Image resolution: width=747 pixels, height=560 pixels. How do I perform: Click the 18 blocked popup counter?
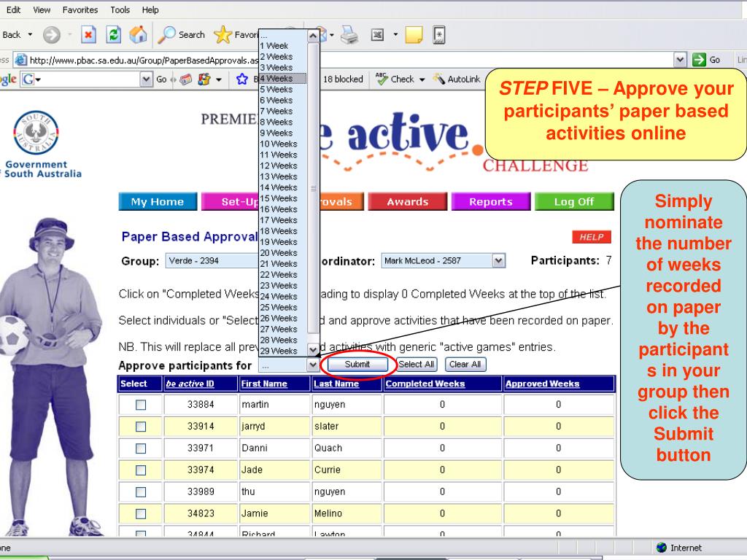point(343,79)
